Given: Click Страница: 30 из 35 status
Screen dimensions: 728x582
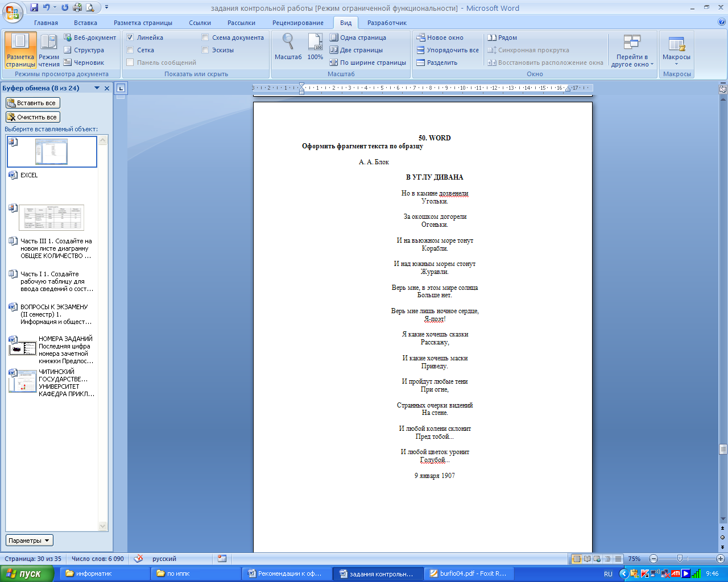Looking at the screenshot, I should pos(33,559).
